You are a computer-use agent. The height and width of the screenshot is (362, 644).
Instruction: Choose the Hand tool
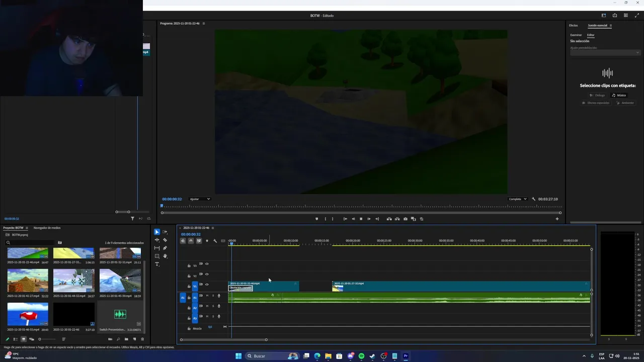coord(165,256)
